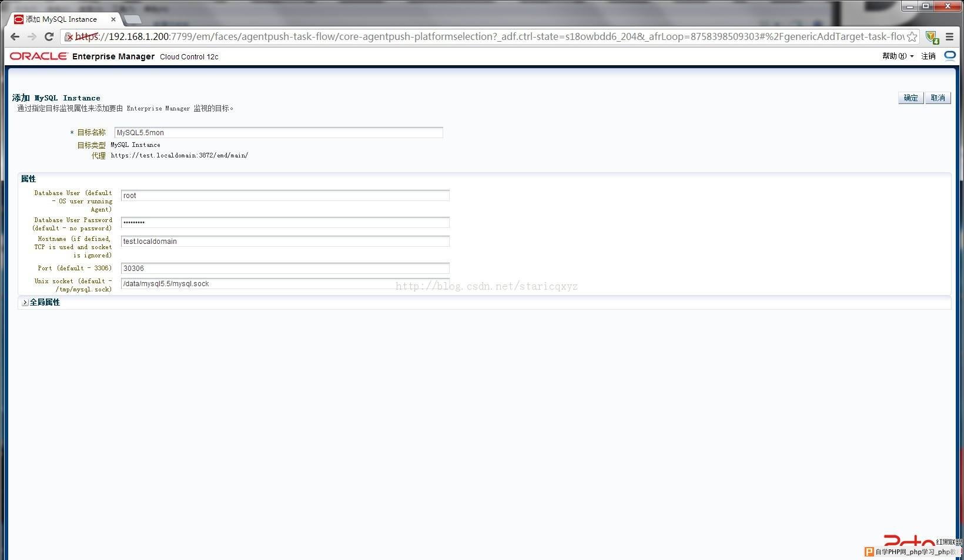
Task: Click Cloud Control 12c text
Action: tap(189, 57)
